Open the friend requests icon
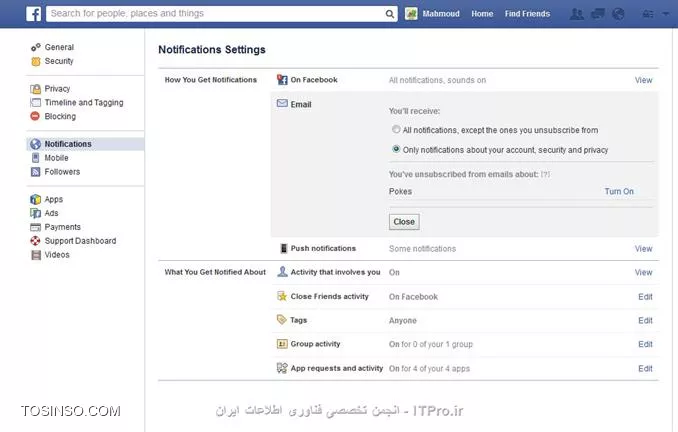 576,14
